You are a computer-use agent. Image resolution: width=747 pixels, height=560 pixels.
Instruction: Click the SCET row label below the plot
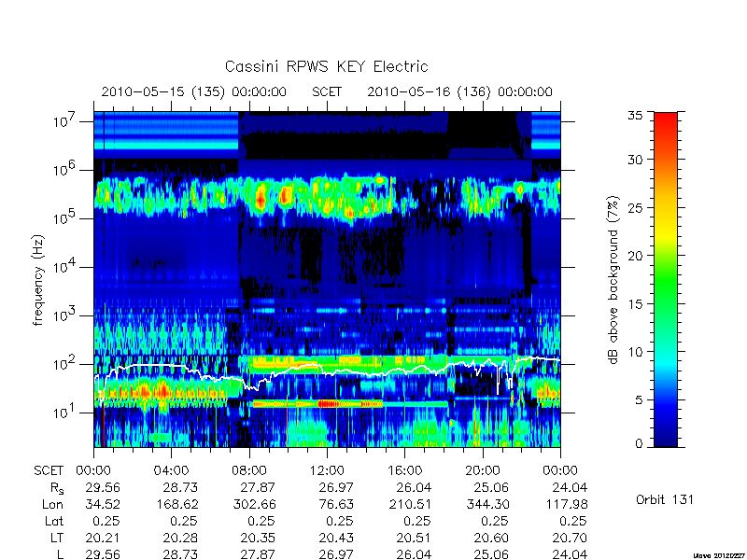tap(49, 470)
